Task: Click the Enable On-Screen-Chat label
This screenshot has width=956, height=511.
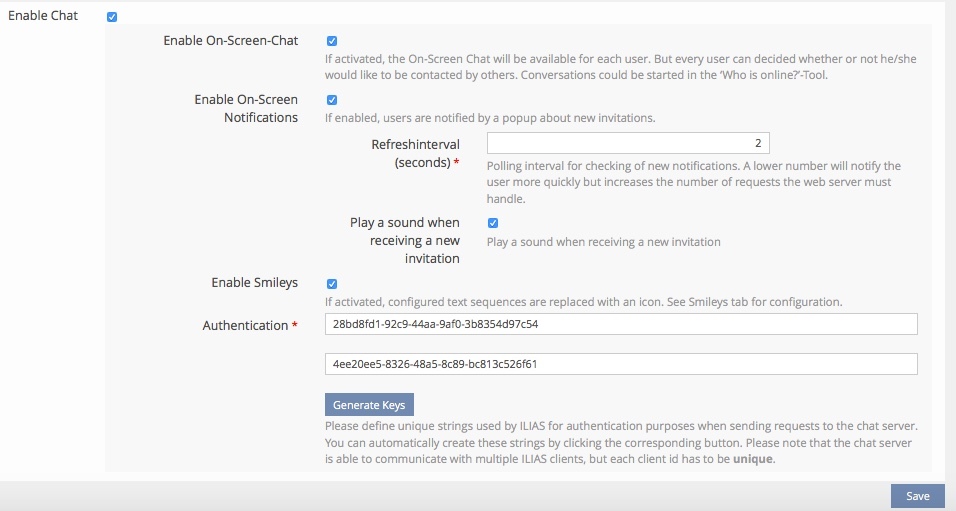Action: [x=230, y=41]
